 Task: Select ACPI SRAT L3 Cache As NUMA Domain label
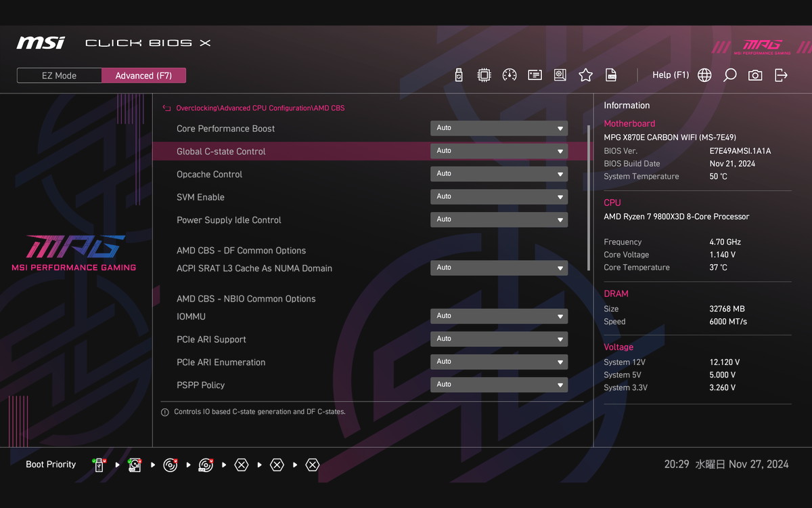pyautogui.click(x=254, y=268)
